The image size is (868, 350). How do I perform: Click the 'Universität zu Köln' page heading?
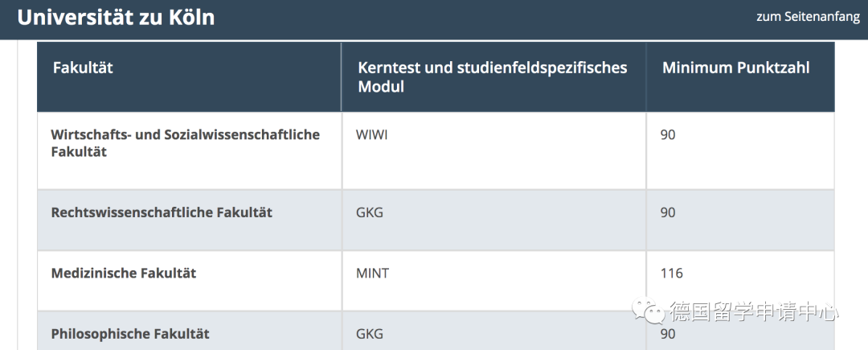tap(116, 18)
